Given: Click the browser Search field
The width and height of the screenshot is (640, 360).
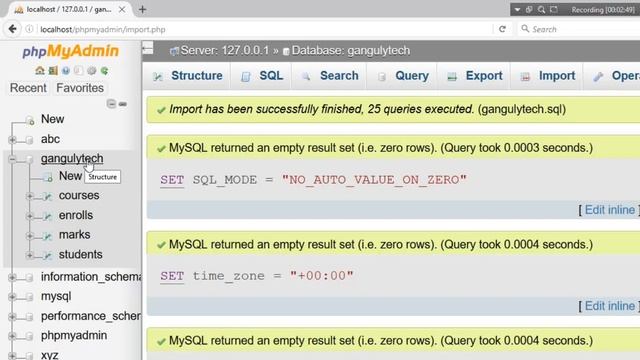Looking at the screenshot, I should tap(580, 29).
